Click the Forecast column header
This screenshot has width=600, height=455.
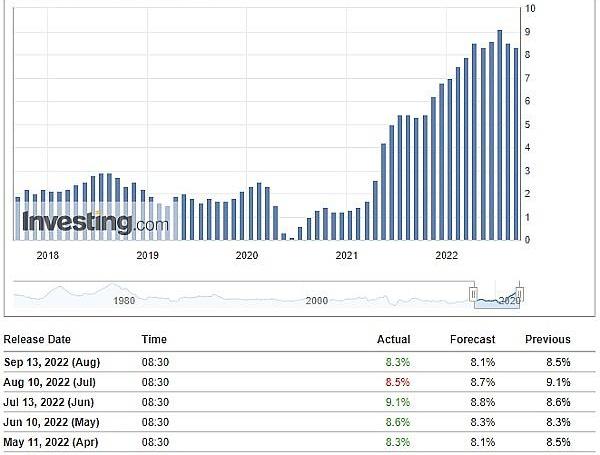pos(473,339)
